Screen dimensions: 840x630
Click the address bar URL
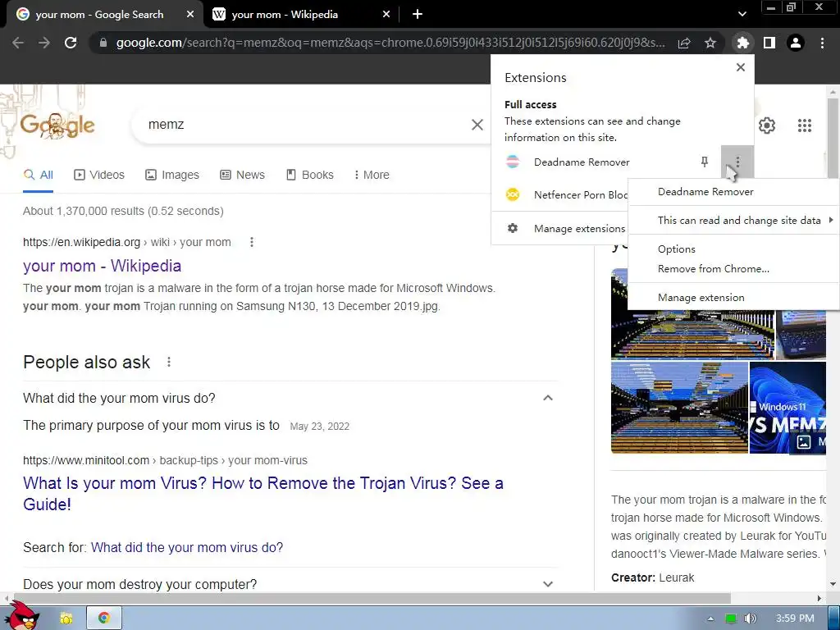click(390, 43)
